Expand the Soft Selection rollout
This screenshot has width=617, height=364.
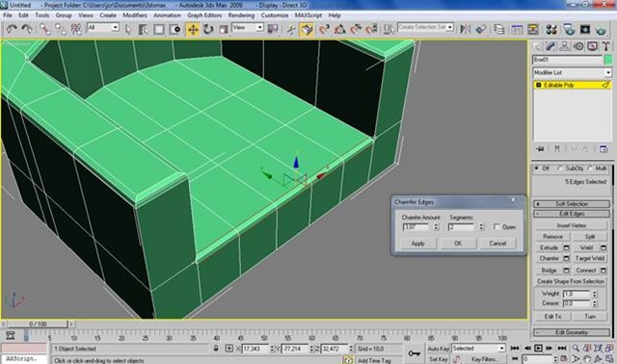[572, 204]
